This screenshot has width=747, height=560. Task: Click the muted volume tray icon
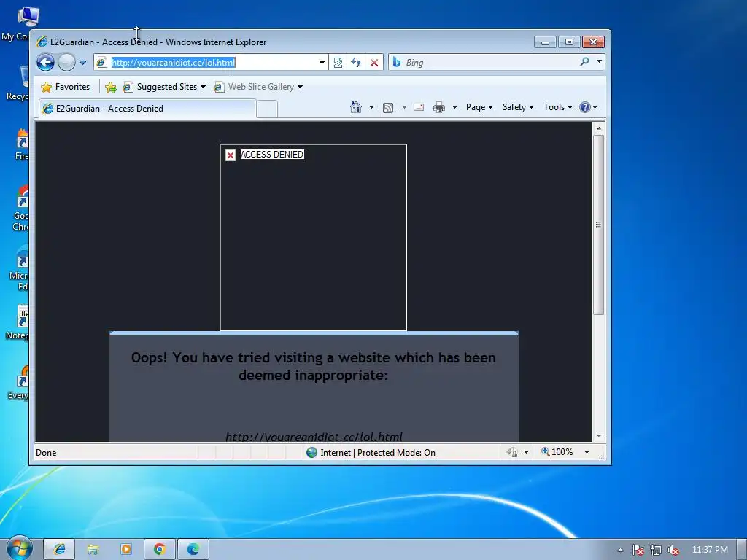click(673, 550)
